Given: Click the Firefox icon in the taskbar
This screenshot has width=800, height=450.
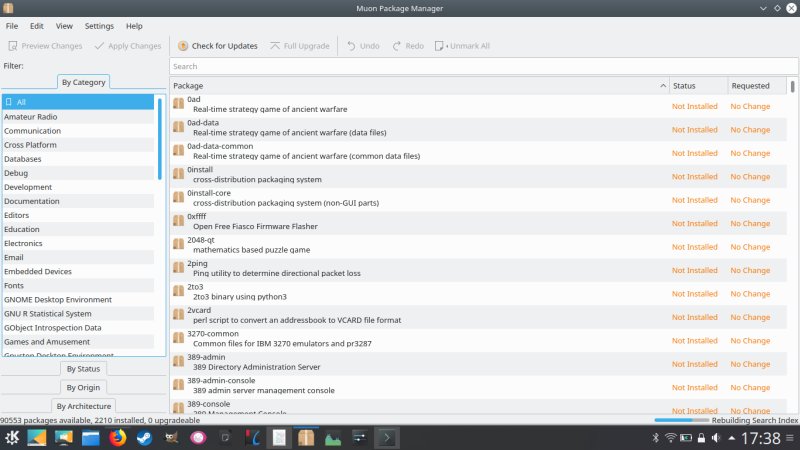Looking at the screenshot, I should (117, 437).
